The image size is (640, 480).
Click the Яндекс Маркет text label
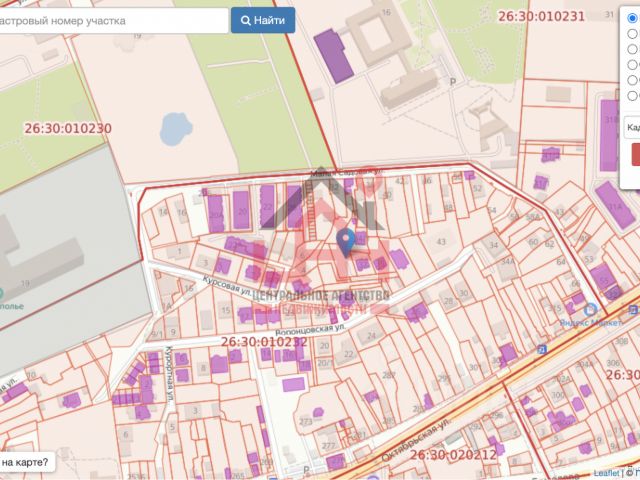tap(591, 322)
